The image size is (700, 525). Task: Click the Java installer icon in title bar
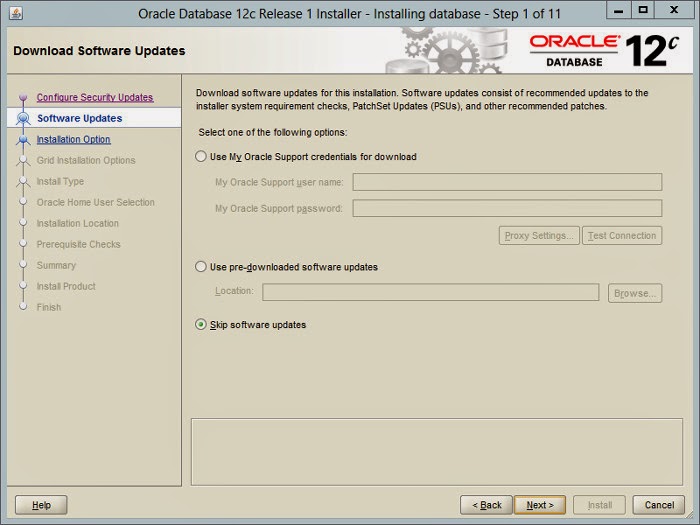(x=16, y=13)
